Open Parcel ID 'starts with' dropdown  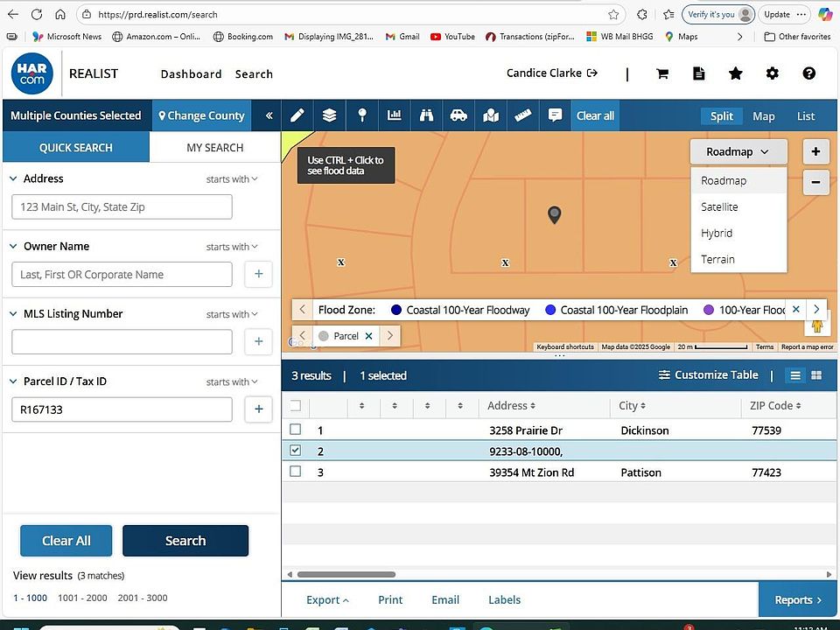point(232,382)
